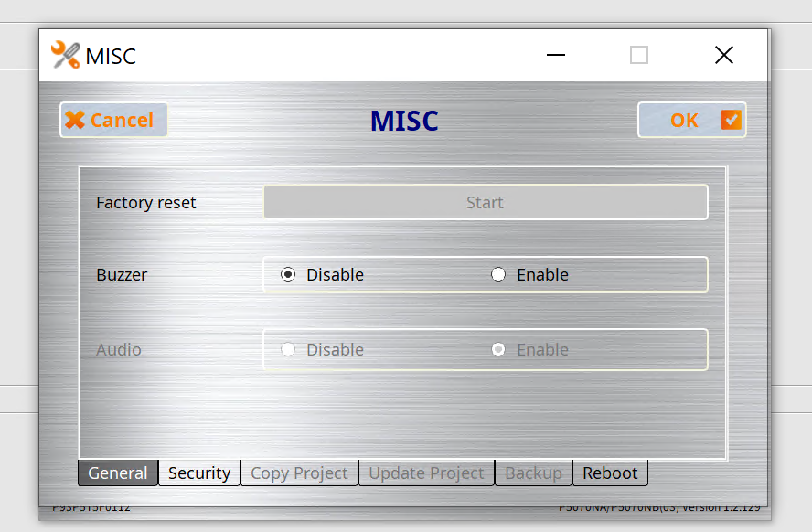Open the Reboot tab
The width and height of the screenshot is (812, 532).
[610, 473]
